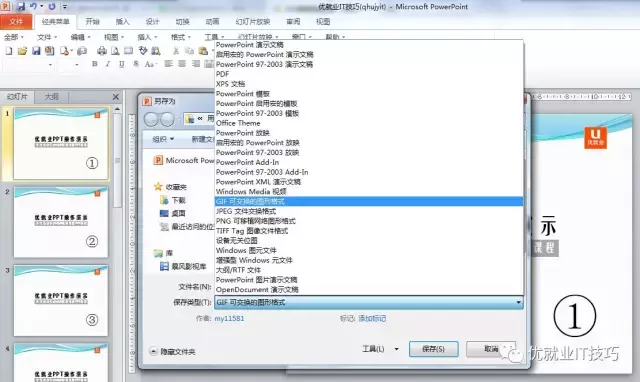Open the font name dropdown arrow
Screen dimensions: 640x382
coord(50,64)
